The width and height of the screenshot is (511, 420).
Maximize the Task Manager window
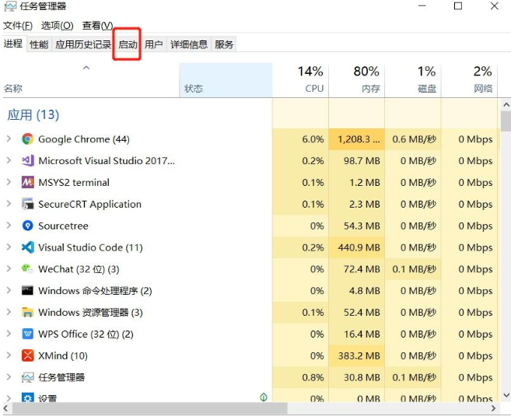point(458,6)
